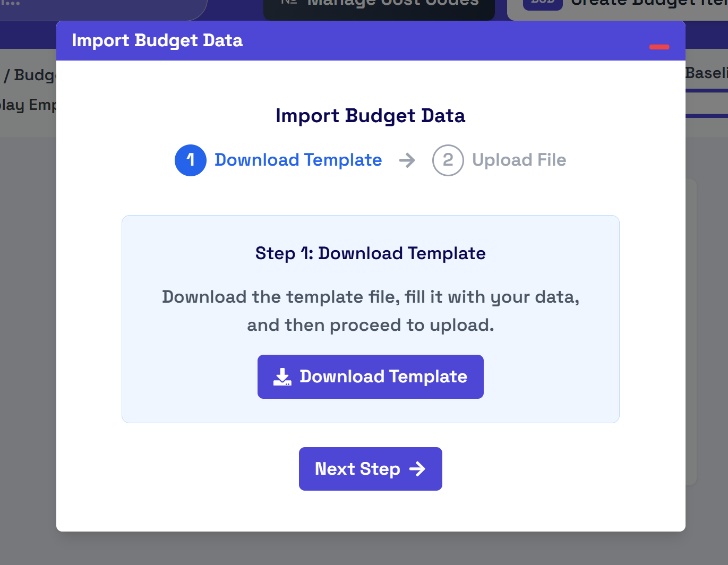Viewport: 728px width, 565px height.
Task: Close the Import Budget Data dialog
Action: (x=659, y=47)
